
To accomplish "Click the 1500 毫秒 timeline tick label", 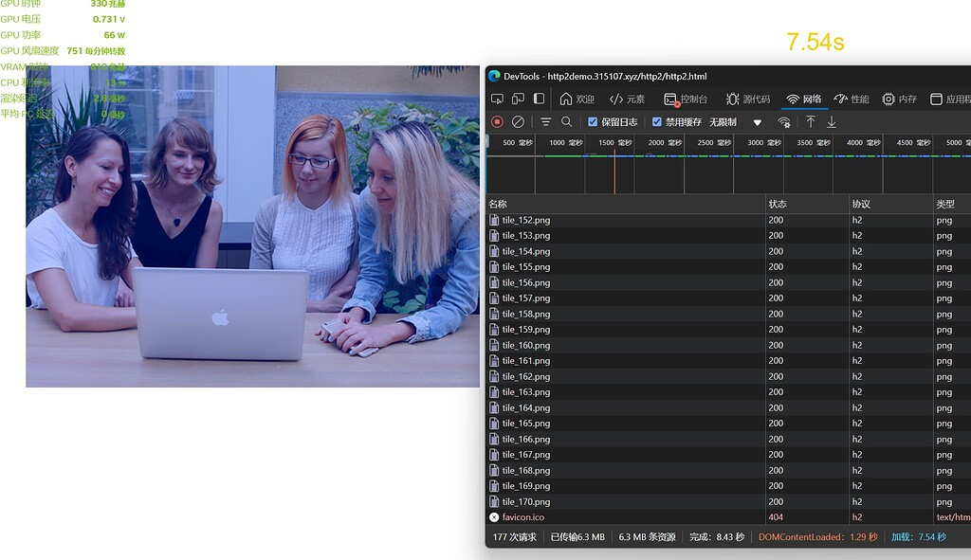I will point(614,143).
